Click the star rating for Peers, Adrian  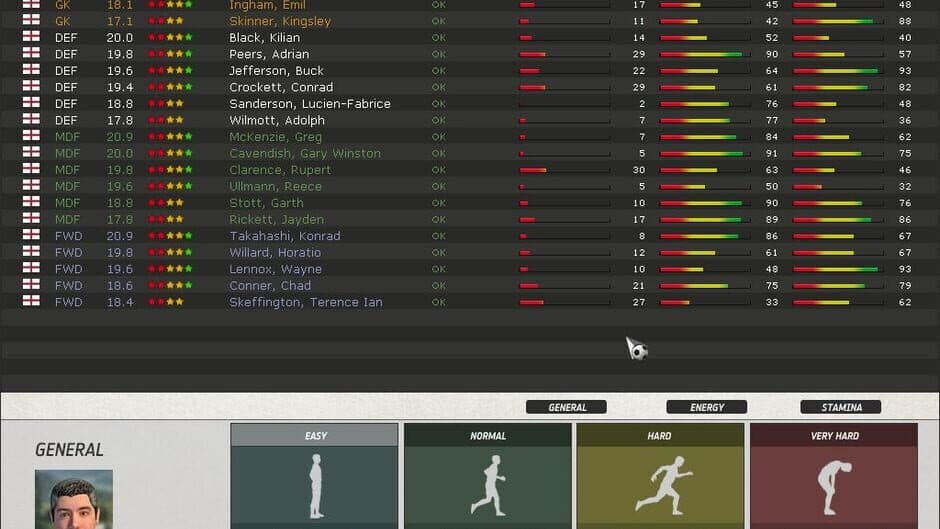pos(170,54)
